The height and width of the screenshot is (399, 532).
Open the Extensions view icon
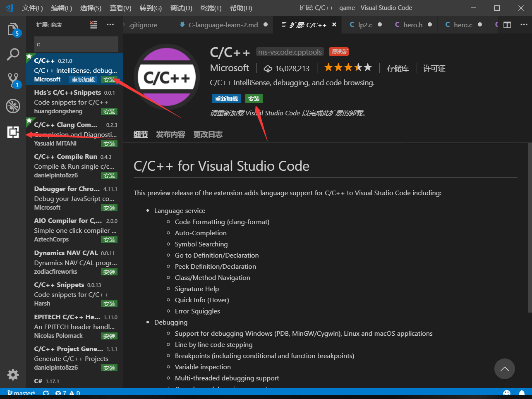click(x=13, y=132)
